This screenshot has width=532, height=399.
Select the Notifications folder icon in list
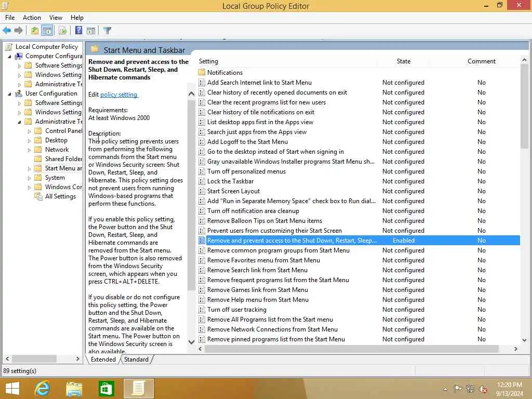[202, 72]
